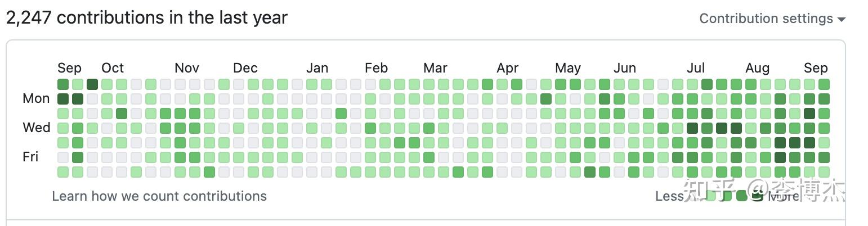Select the second Monday cell in the graph
The image size is (868, 226).
coord(78,99)
